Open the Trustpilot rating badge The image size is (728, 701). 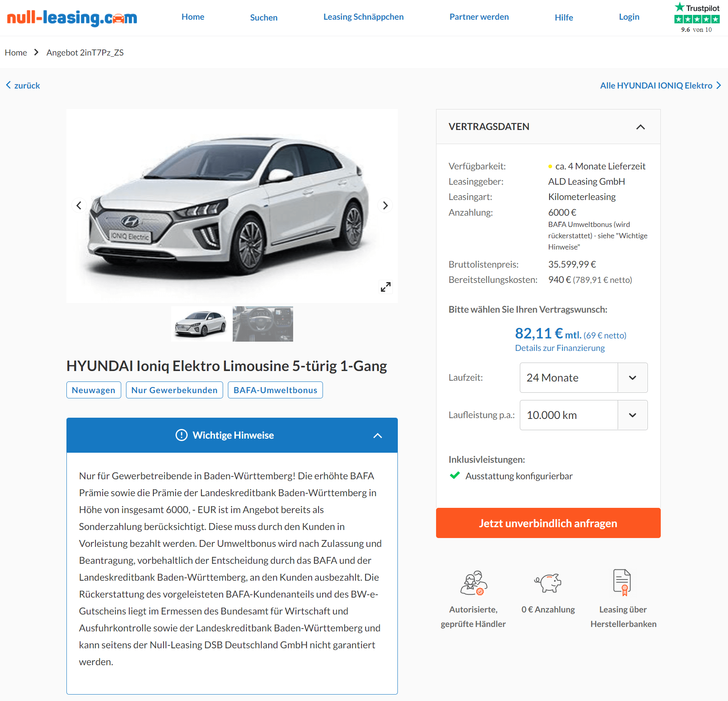[x=697, y=17]
